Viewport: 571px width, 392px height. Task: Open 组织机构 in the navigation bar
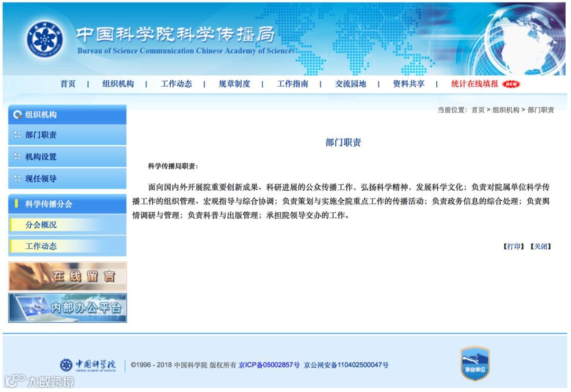click(x=118, y=83)
